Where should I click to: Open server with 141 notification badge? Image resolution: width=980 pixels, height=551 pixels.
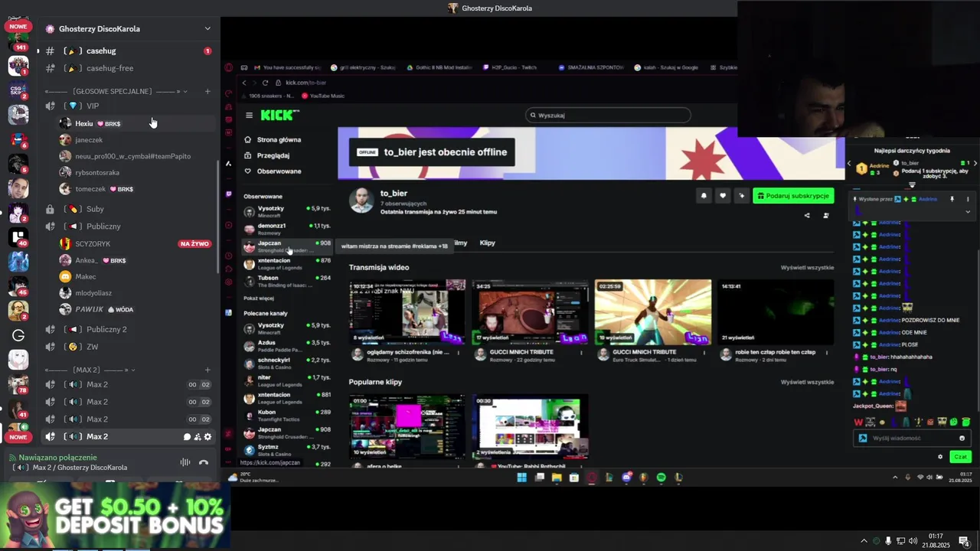(18, 40)
